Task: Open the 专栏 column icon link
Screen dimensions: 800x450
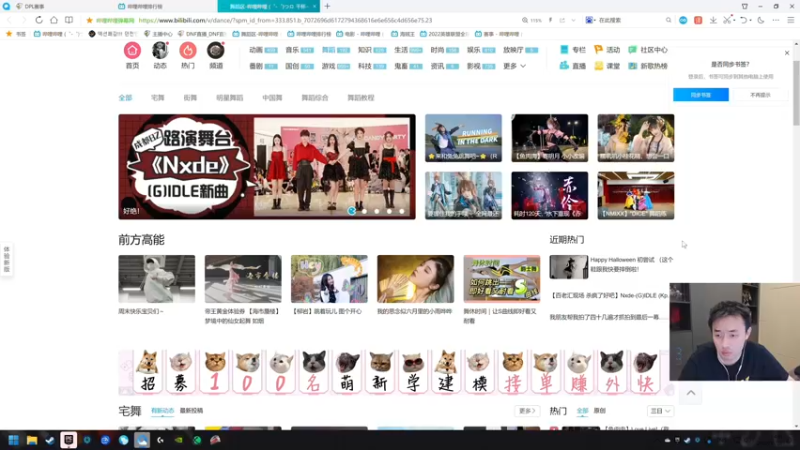Action: coord(572,50)
